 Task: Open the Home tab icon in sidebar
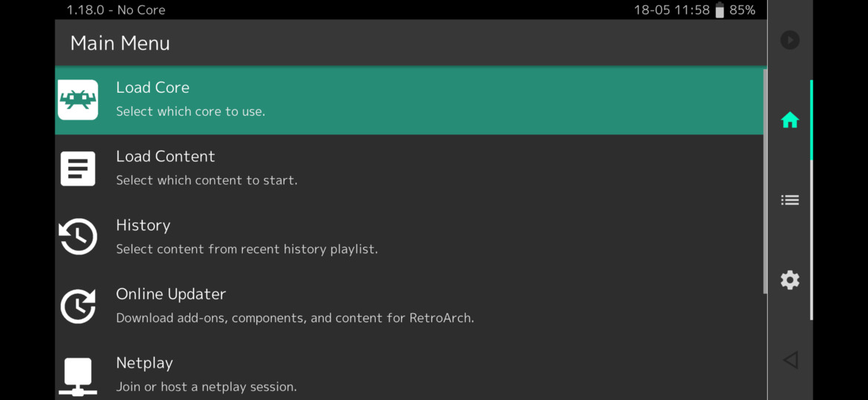coord(789,120)
